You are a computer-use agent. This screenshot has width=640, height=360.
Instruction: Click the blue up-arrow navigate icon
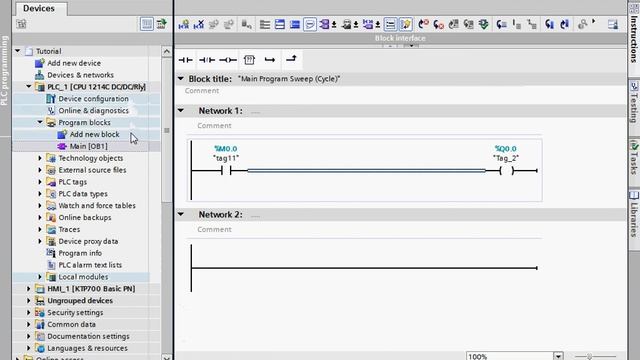pyautogui.click(x=564, y=24)
